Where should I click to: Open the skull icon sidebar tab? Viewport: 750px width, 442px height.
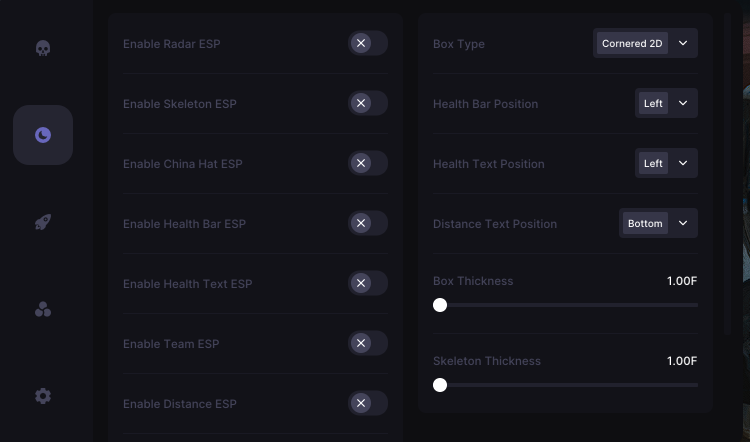[x=43, y=48]
